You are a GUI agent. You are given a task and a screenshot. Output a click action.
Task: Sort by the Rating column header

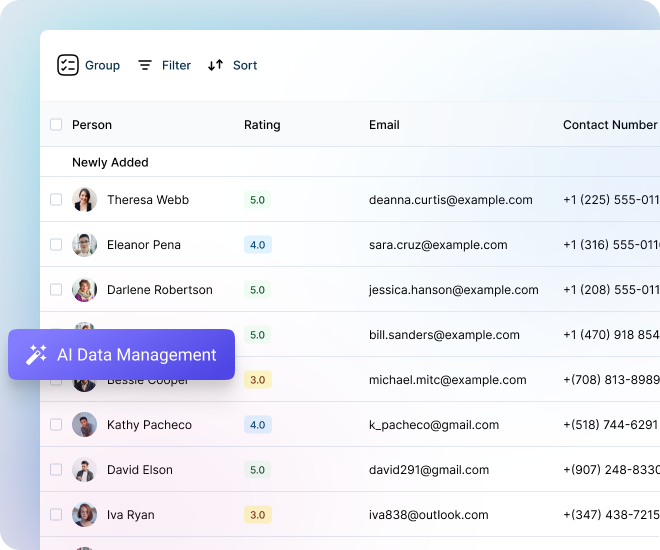point(262,125)
